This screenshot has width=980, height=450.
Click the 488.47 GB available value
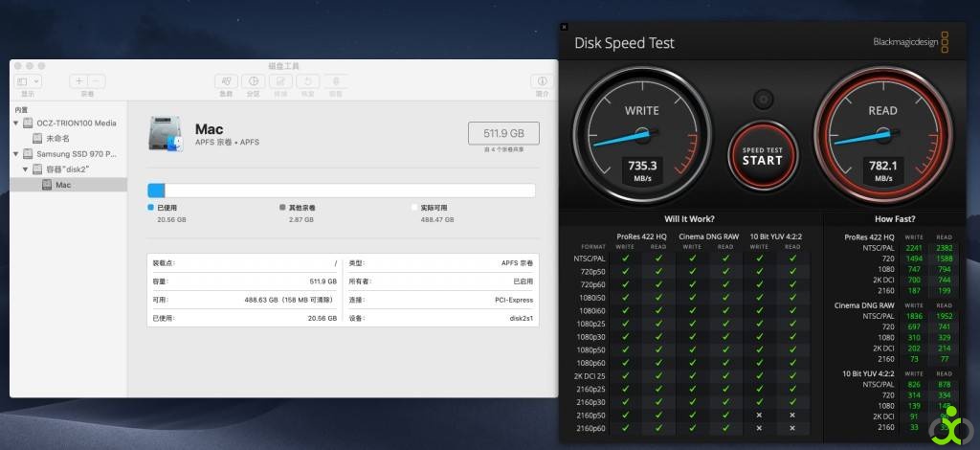(x=436, y=220)
